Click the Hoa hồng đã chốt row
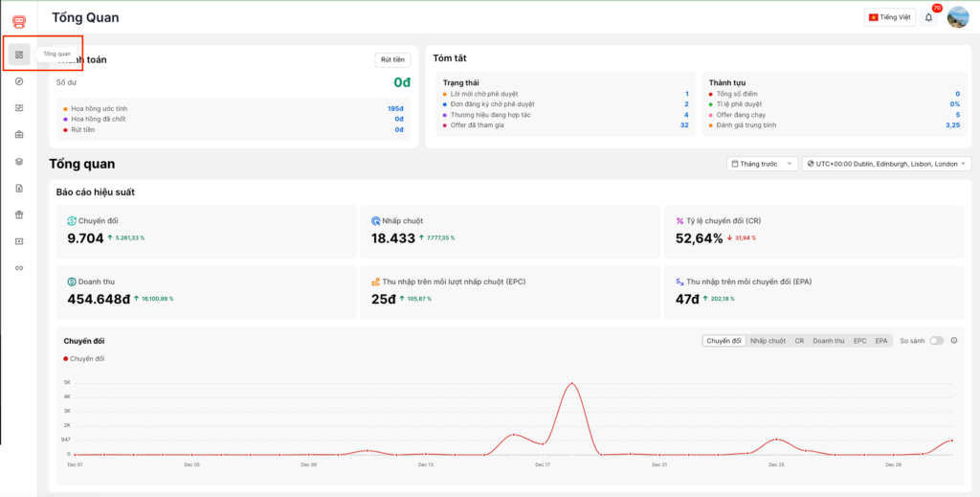The height and width of the screenshot is (497, 980). (x=234, y=119)
